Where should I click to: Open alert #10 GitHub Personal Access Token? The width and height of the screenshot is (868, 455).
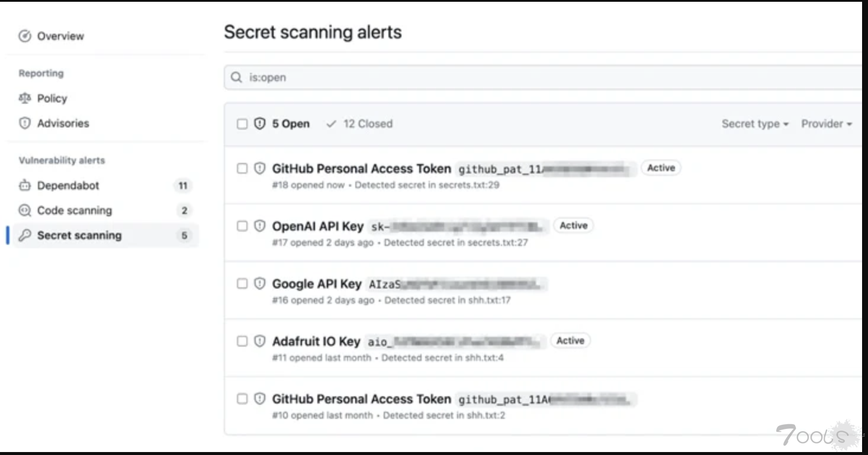(361, 399)
